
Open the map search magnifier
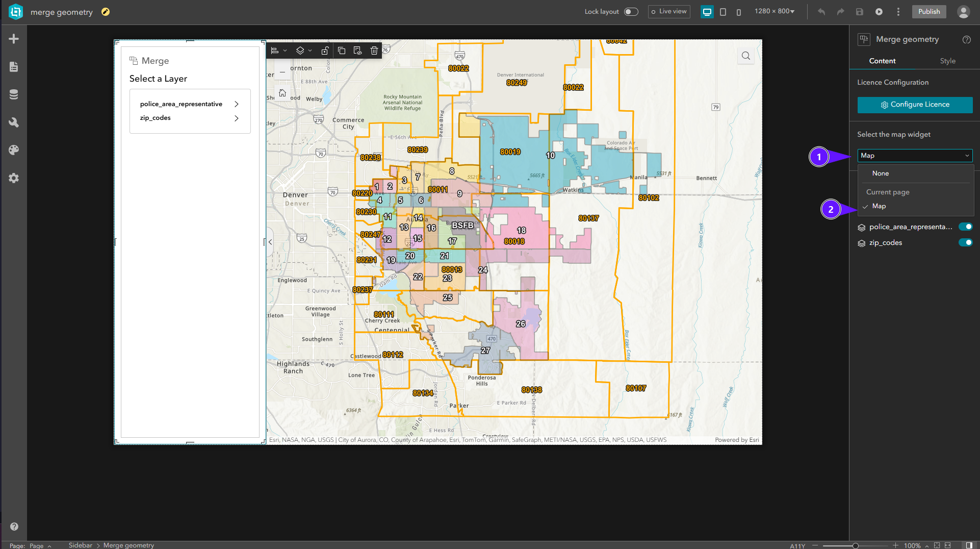point(745,56)
